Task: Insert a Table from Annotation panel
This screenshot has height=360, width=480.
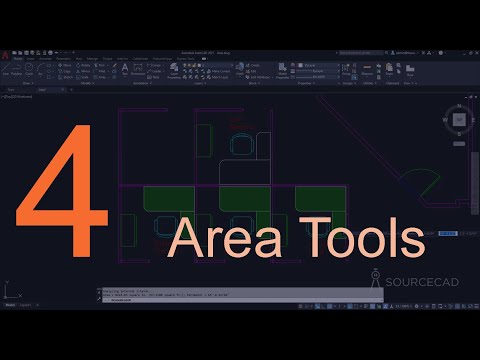Action: (154, 77)
